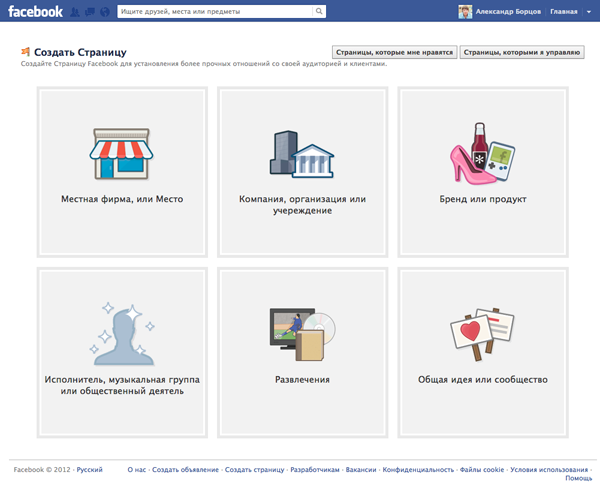Screen dimensions: 600x487
Task: Open "Вакансии" footer link
Action: 361,469
